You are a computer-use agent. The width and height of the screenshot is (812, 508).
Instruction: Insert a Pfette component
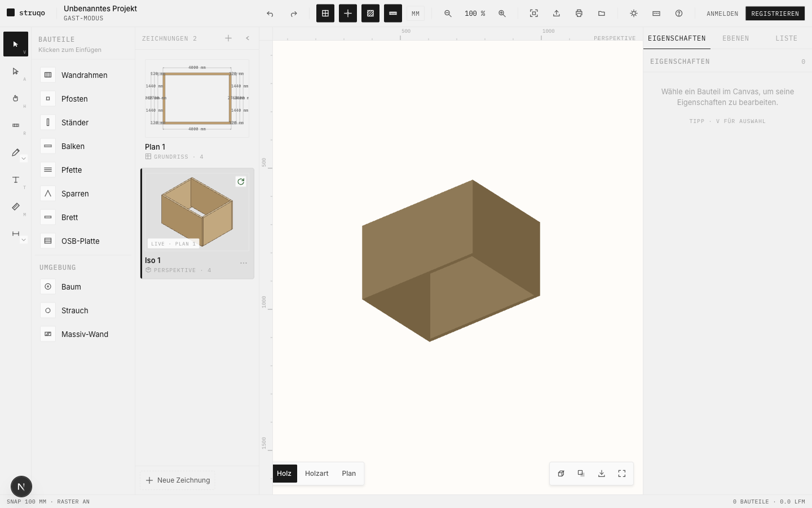(83, 170)
